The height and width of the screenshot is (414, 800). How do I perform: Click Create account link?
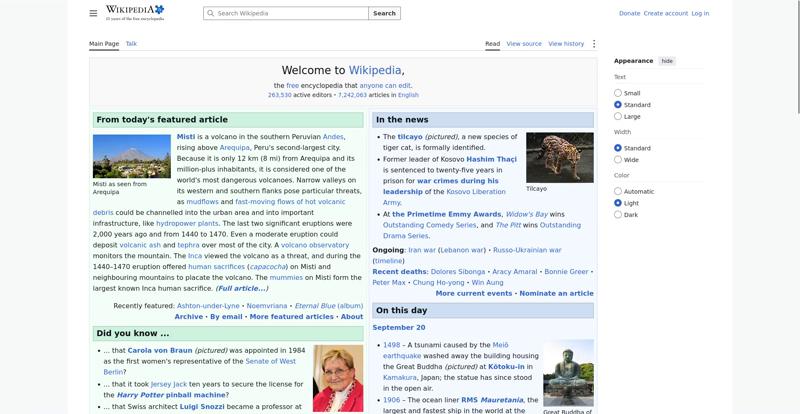click(x=666, y=13)
